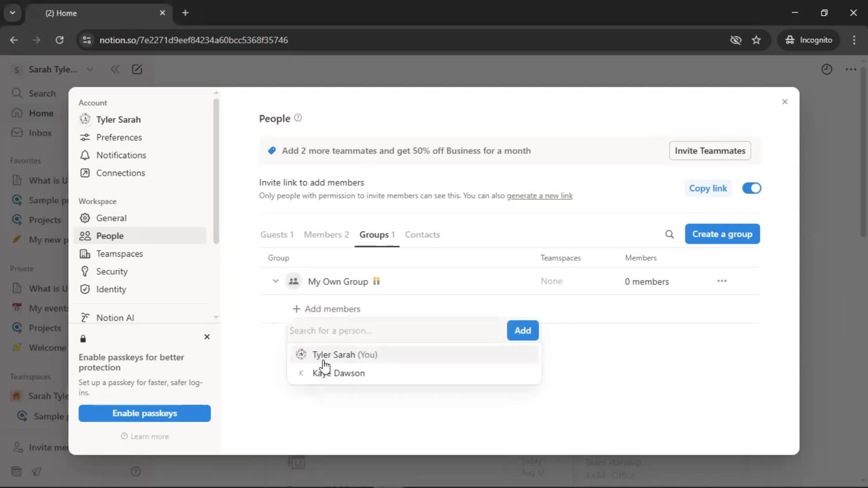The image size is (868, 488).
Task: Click Add members
Action: [x=326, y=309]
